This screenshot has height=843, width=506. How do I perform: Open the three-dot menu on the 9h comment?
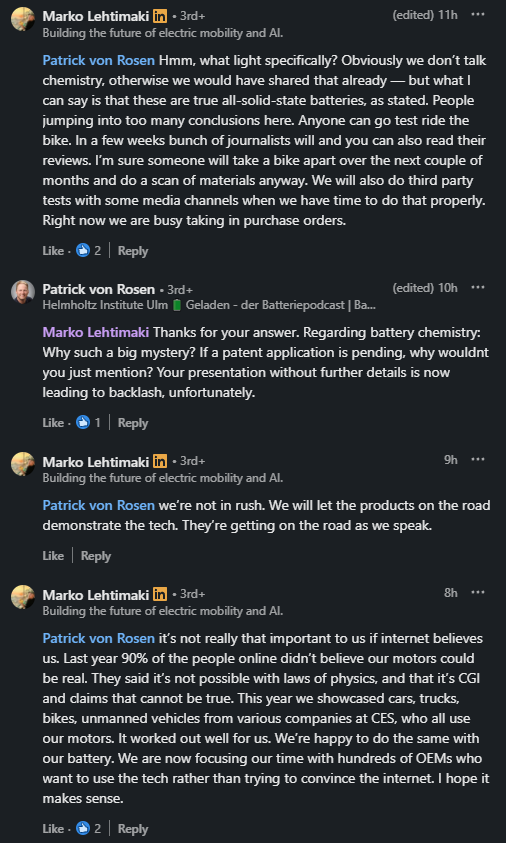(x=478, y=460)
